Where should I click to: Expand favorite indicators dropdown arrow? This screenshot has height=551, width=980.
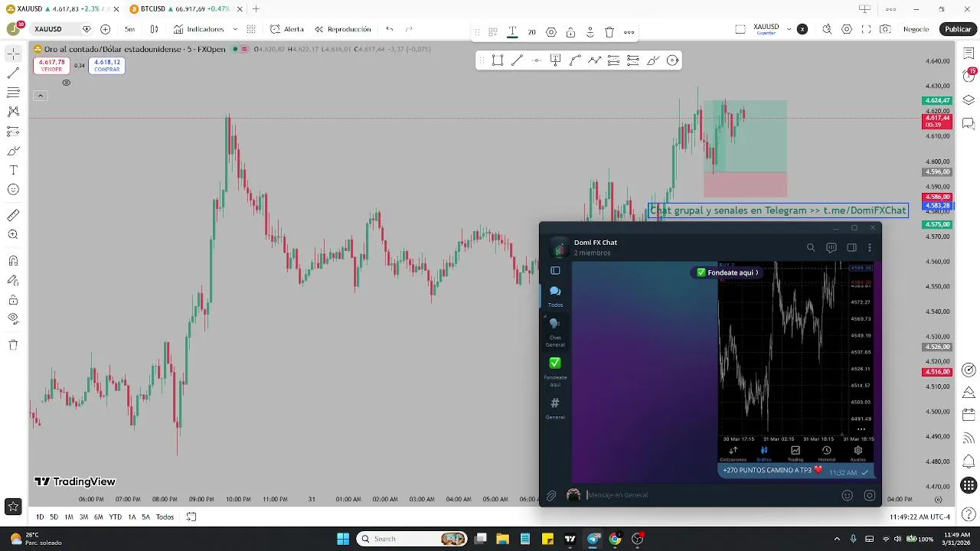coord(235,29)
